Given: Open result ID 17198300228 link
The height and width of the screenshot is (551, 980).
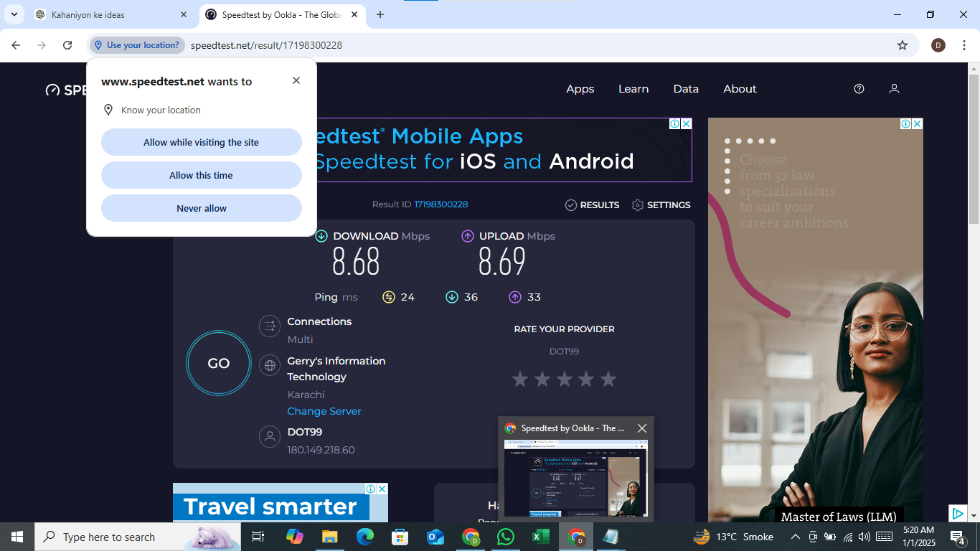Looking at the screenshot, I should click(x=441, y=204).
